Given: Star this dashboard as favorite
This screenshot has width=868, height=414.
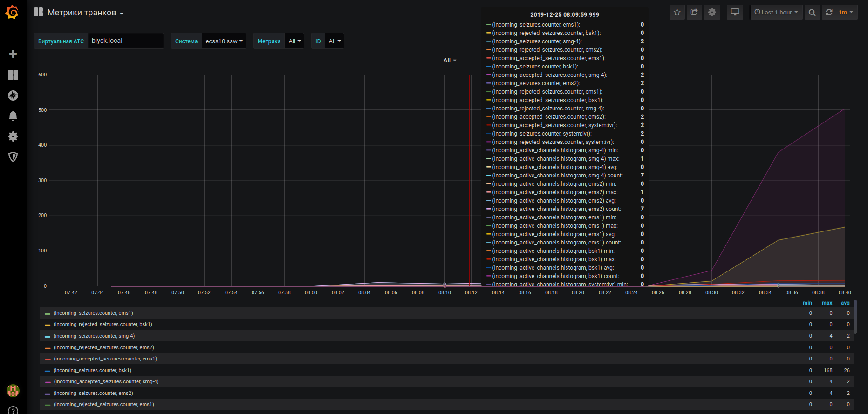Looking at the screenshot, I should 677,13.
